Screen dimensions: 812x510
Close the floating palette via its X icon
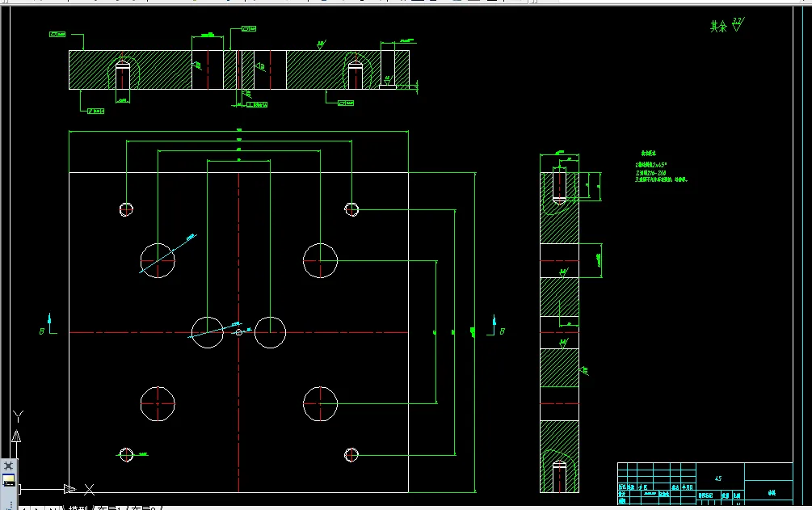coord(8,466)
